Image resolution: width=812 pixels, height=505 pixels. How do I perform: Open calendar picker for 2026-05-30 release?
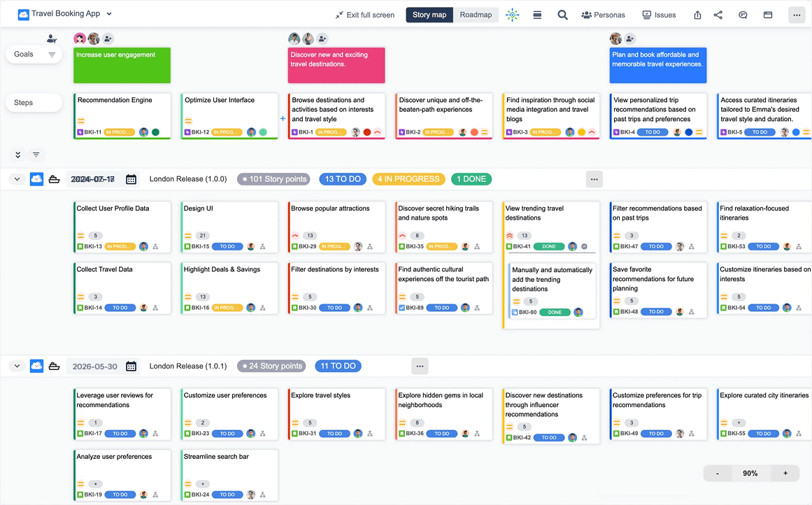131,367
